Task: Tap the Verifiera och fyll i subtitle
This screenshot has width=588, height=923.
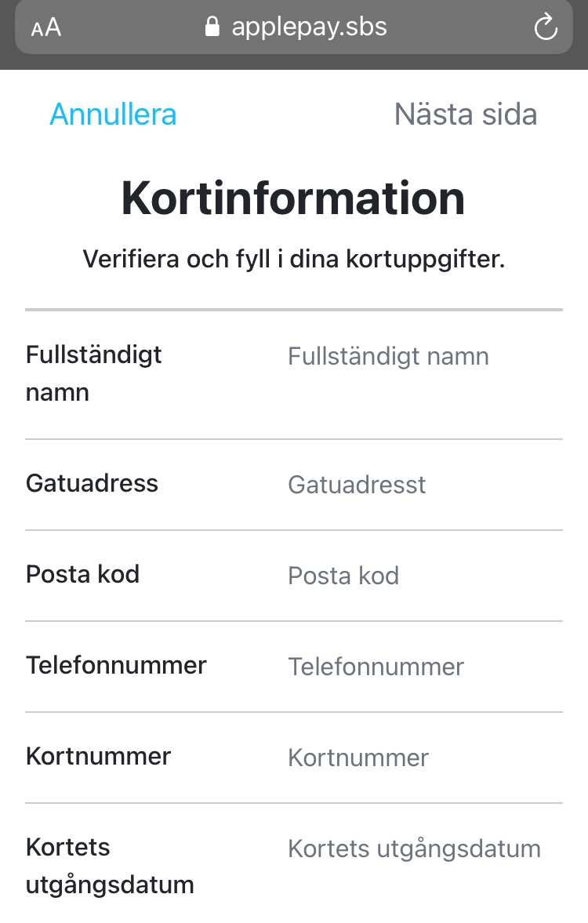Action: coord(294,259)
